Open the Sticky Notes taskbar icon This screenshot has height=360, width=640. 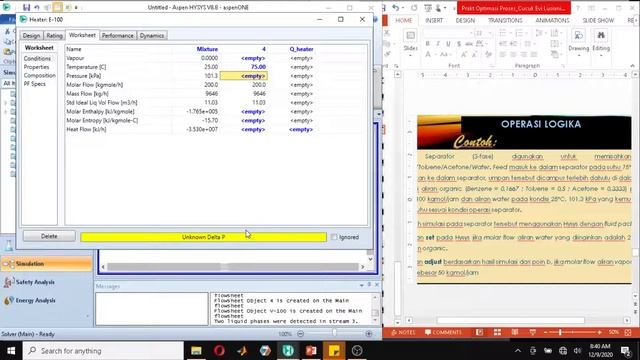point(334,351)
